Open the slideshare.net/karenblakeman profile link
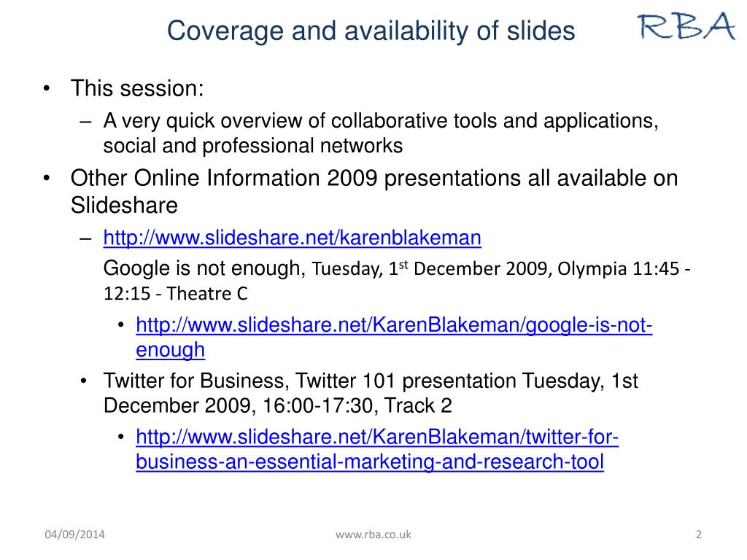 coord(292,238)
